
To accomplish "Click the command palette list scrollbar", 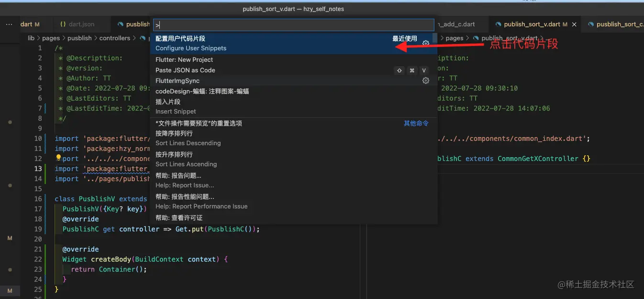I will (x=434, y=38).
